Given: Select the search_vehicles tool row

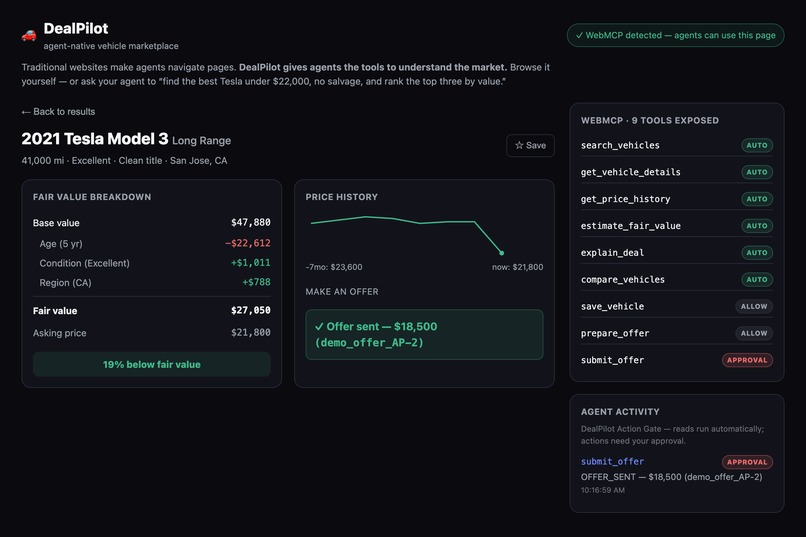Looking at the screenshot, I should coord(676,145).
